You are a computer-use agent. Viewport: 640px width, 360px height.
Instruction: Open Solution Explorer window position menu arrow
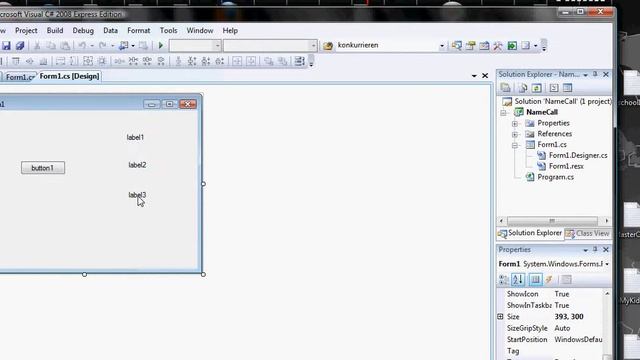coord(585,75)
